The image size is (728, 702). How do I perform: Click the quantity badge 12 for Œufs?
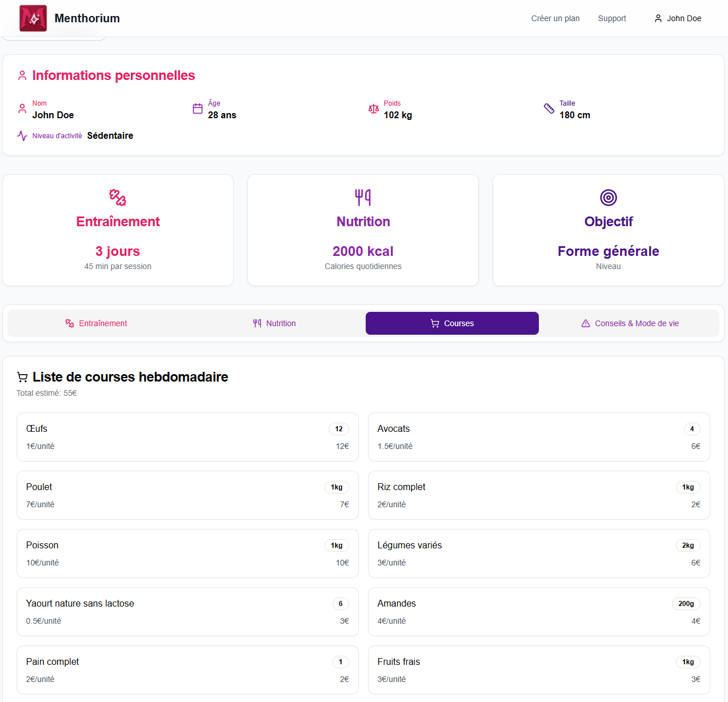(x=339, y=429)
